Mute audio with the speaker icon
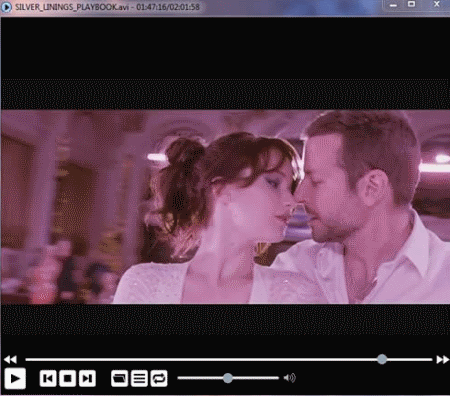 tap(289, 378)
